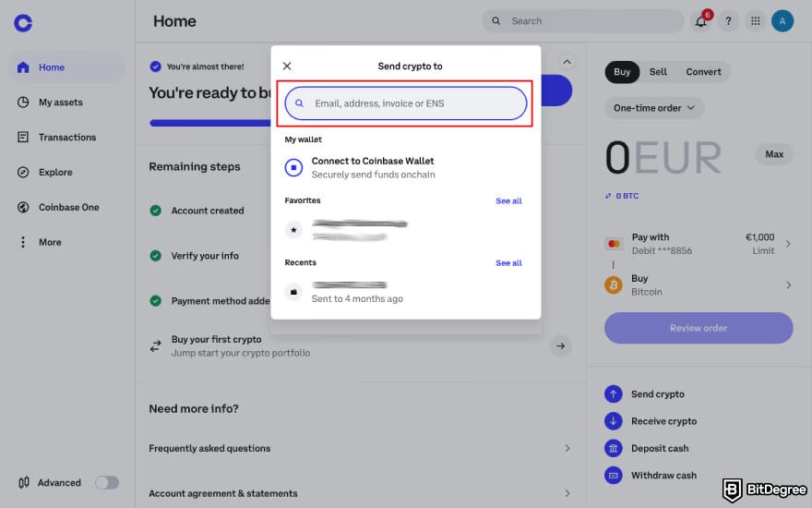
Task: Choose recipient sent to 4 months ago
Action: click(x=405, y=292)
